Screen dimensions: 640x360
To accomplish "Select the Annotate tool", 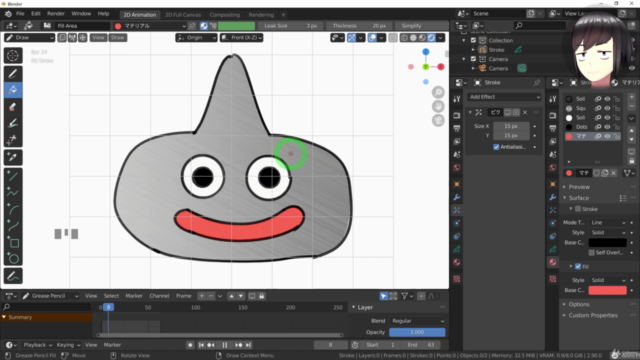I will pyautogui.click(x=13, y=276).
